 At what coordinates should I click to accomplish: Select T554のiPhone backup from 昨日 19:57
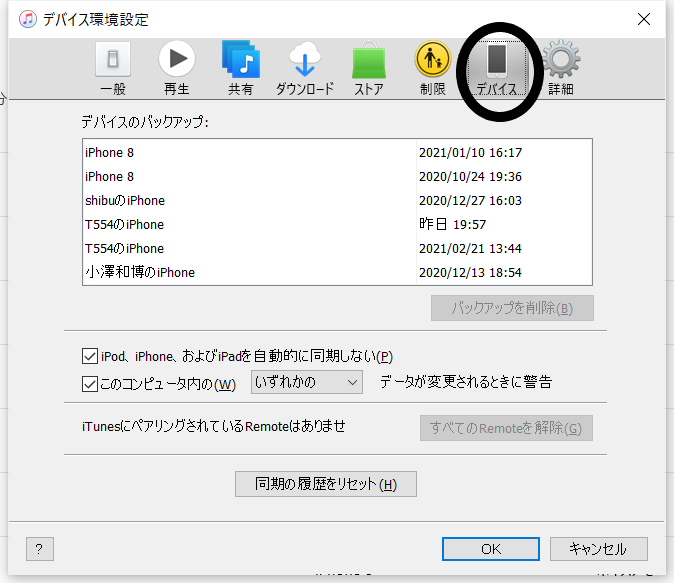[x=337, y=224]
